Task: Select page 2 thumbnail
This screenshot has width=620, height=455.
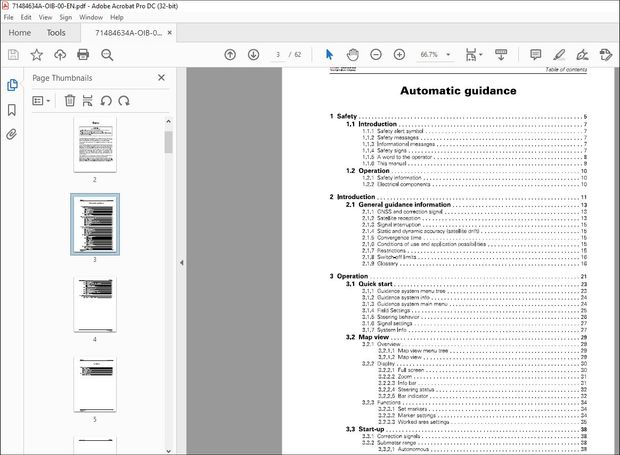Action: (95, 144)
